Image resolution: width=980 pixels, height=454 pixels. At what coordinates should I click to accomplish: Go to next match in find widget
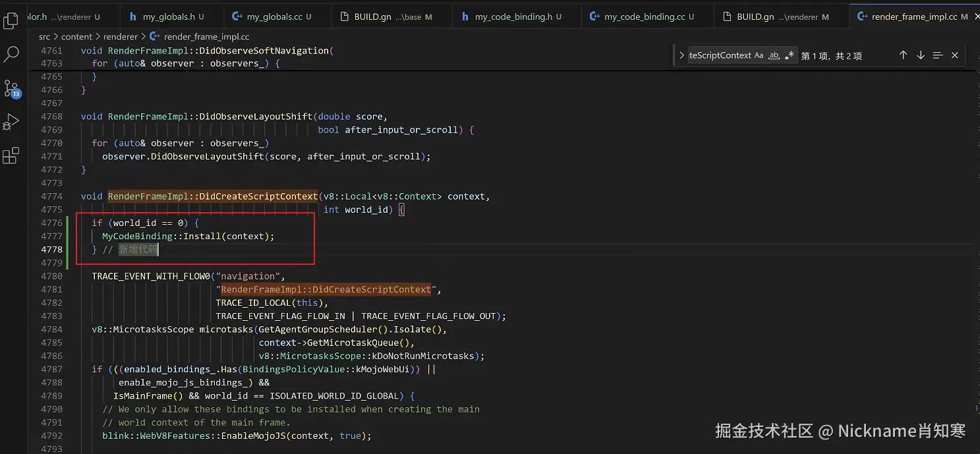tap(921, 55)
